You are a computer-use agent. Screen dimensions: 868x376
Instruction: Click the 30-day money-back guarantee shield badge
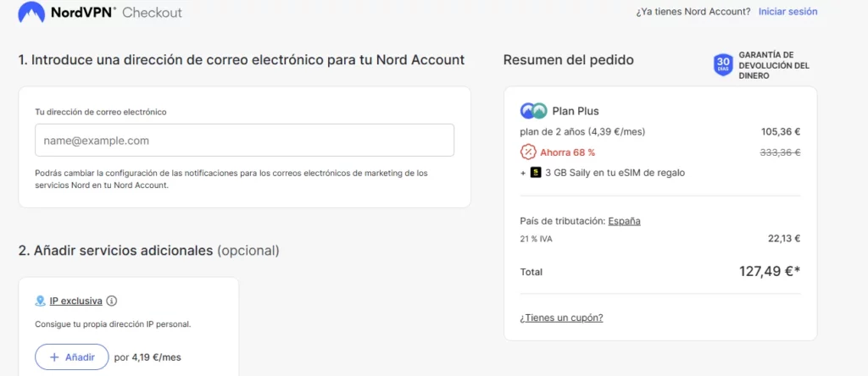[x=723, y=65]
